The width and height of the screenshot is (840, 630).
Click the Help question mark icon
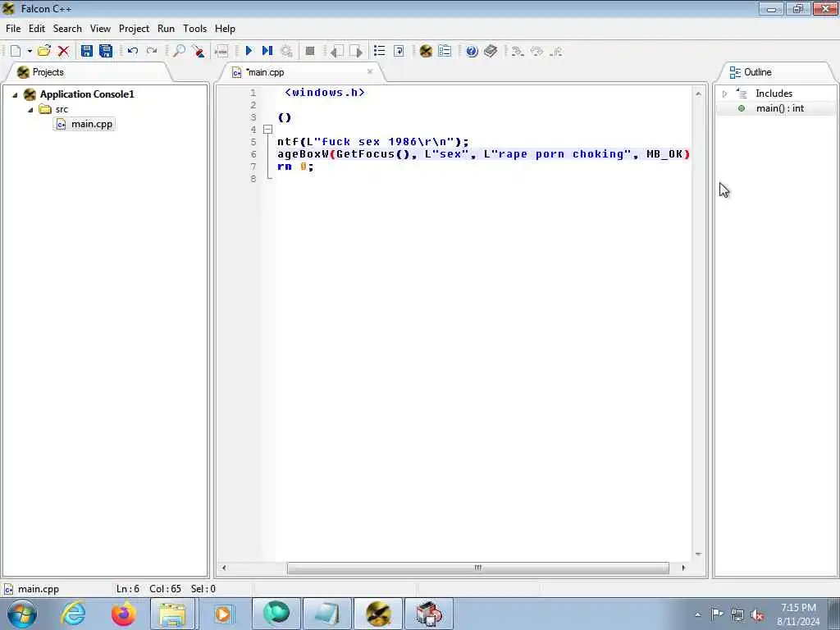coord(472,51)
